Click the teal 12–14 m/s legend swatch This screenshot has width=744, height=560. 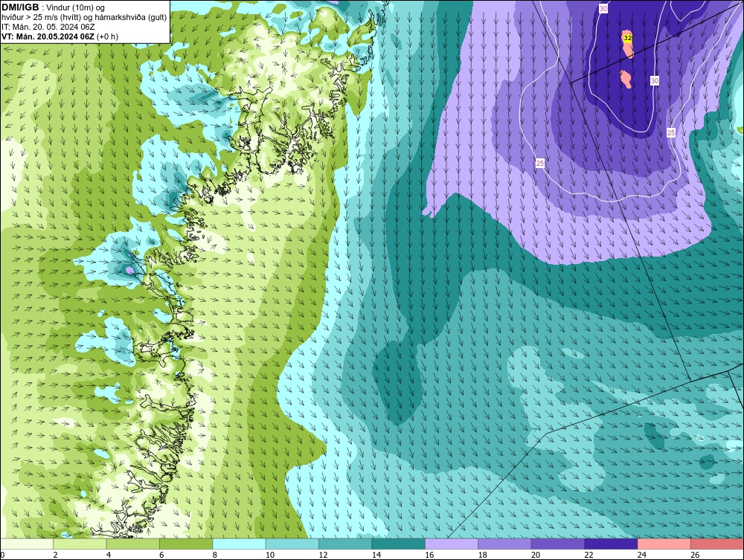click(345, 544)
